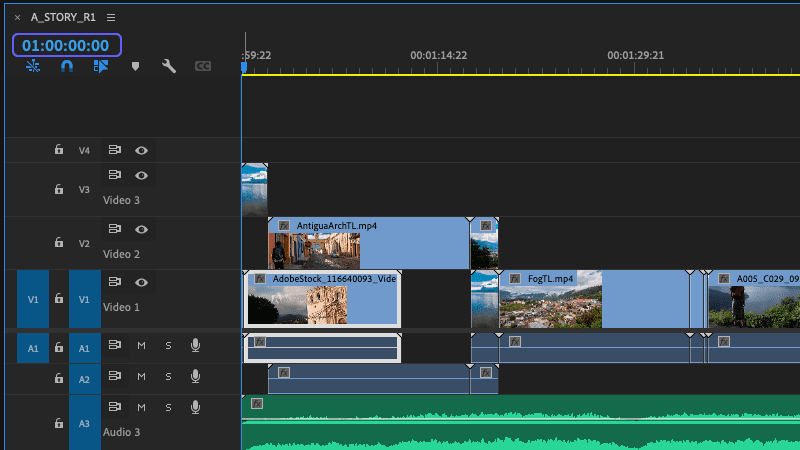800x450 pixels.
Task: Enable voice-over record on A2
Action: (195, 377)
